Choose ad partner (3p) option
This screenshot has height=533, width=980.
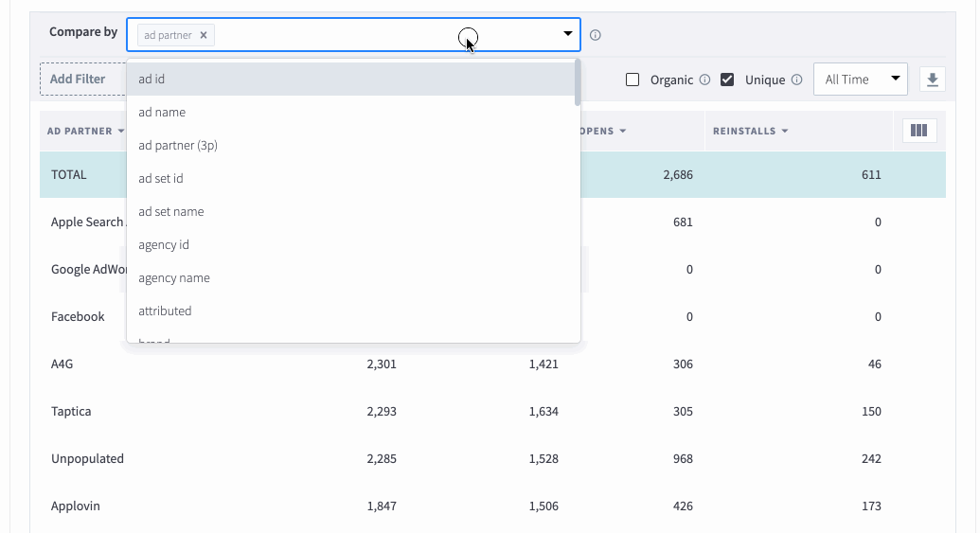pos(350,145)
